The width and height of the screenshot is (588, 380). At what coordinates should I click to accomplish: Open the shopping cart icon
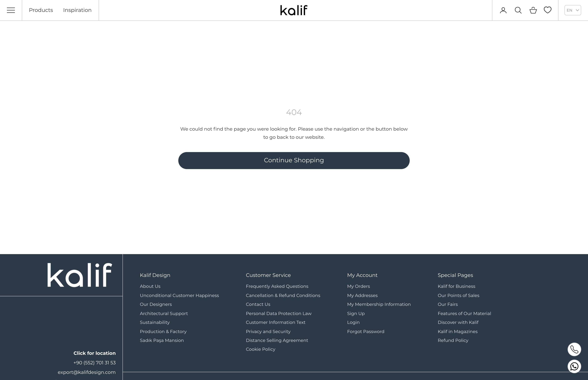tap(533, 10)
